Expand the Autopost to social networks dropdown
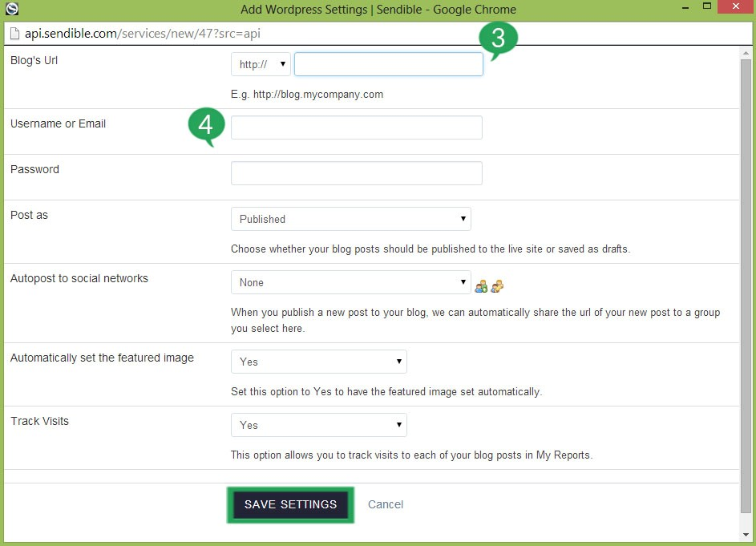756x546 pixels. (x=351, y=282)
